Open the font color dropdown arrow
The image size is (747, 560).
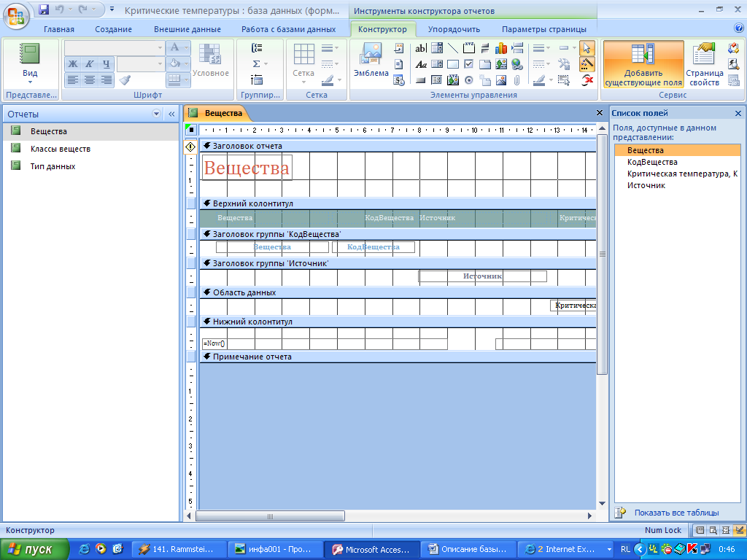click(186, 48)
